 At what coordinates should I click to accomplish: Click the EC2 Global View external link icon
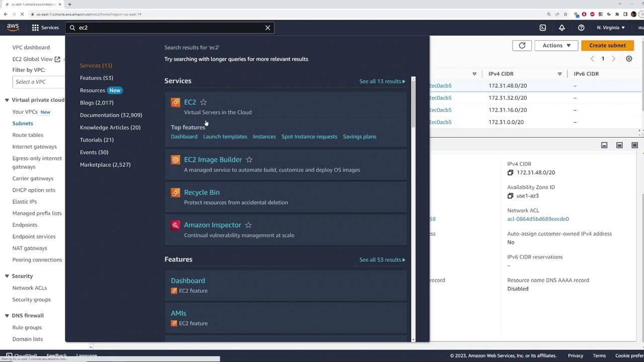pyautogui.click(x=57, y=59)
